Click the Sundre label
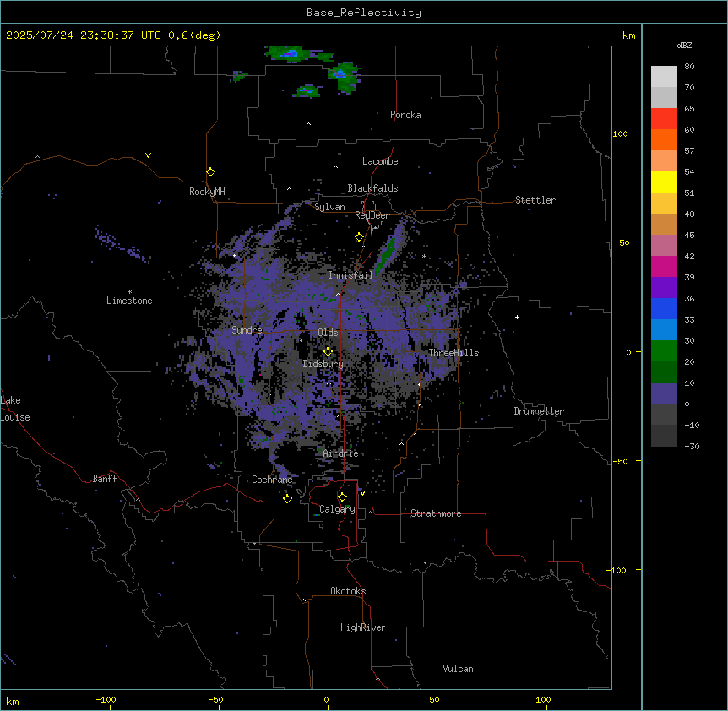Viewport: 728px width, 711px height. click(x=247, y=330)
